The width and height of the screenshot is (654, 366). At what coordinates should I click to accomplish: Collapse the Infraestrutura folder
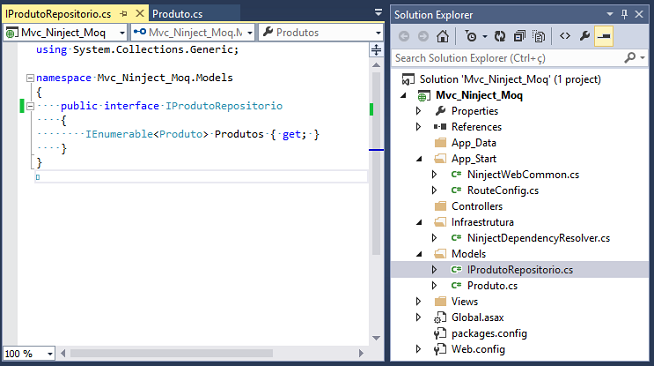pyautogui.click(x=419, y=223)
